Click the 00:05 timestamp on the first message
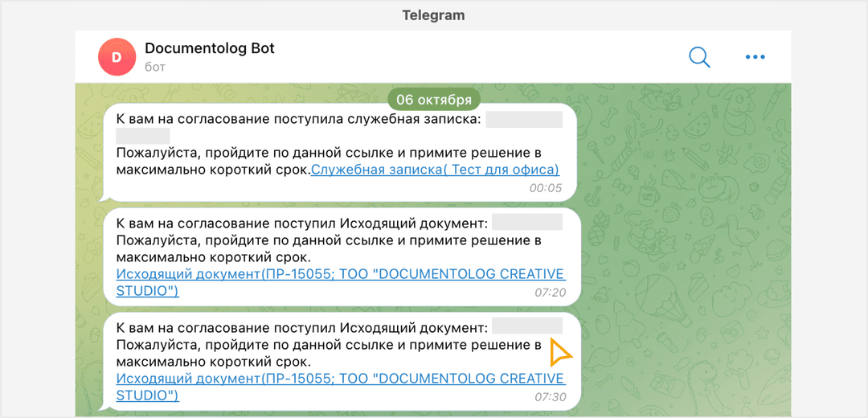Viewport: 868px width, 418px height. pyautogui.click(x=546, y=188)
